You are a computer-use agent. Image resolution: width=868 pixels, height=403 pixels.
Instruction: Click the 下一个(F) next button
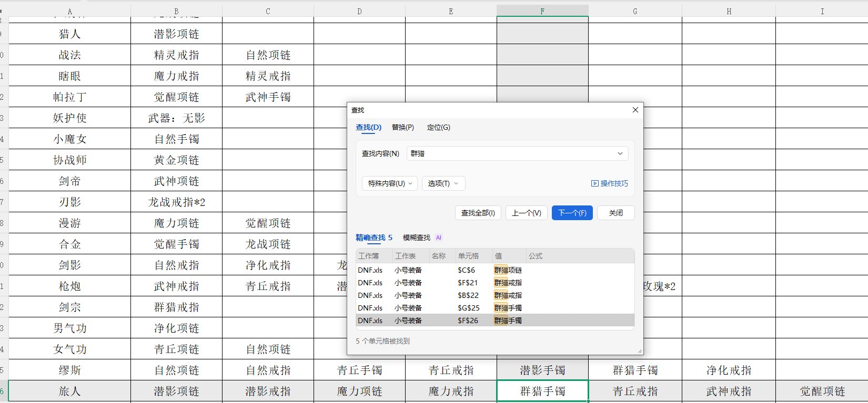pos(572,213)
